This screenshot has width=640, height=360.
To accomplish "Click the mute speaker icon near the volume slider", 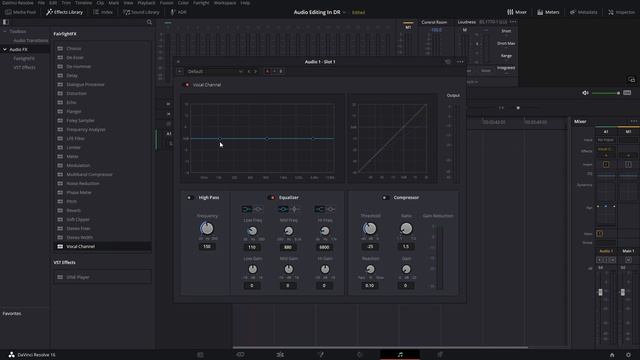I will coord(585,93).
